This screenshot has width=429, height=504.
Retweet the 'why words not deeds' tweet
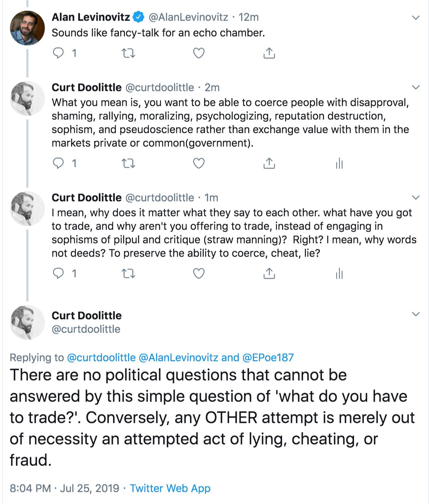[128, 274]
